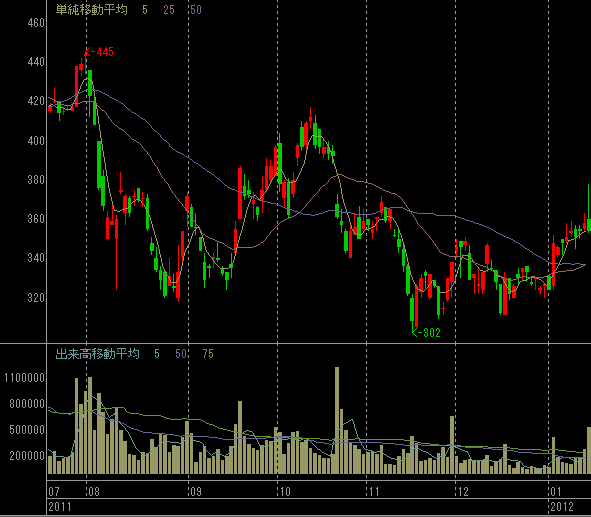
Task: Click the 10 month label on time axis
Action: [285, 491]
